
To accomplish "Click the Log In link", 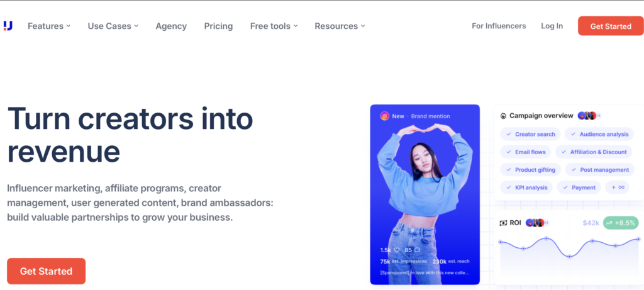I will pyautogui.click(x=552, y=26).
